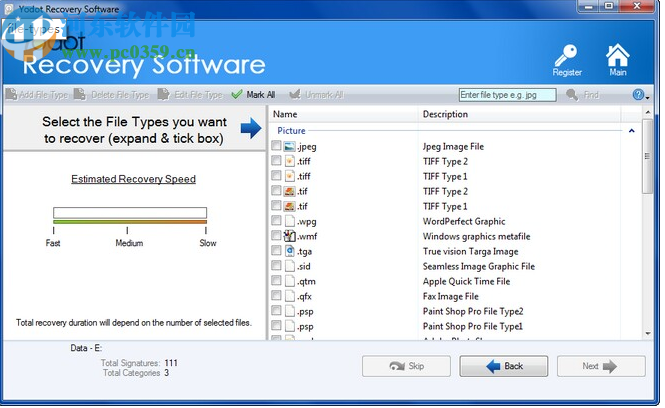The image size is (665, 408).
Task: Tick the .wmf checkbox
Action: click(x=276, y=235)
